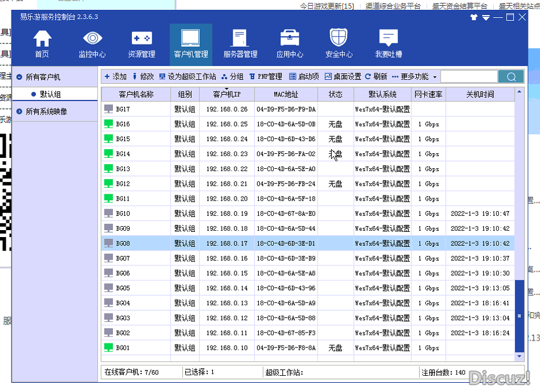Select IP 192.168.0.13 cell

[227, 303]
